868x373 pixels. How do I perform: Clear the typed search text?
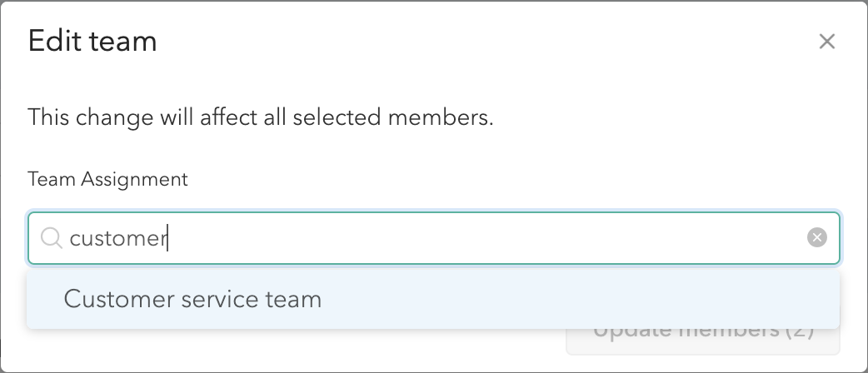pos(817,239)
